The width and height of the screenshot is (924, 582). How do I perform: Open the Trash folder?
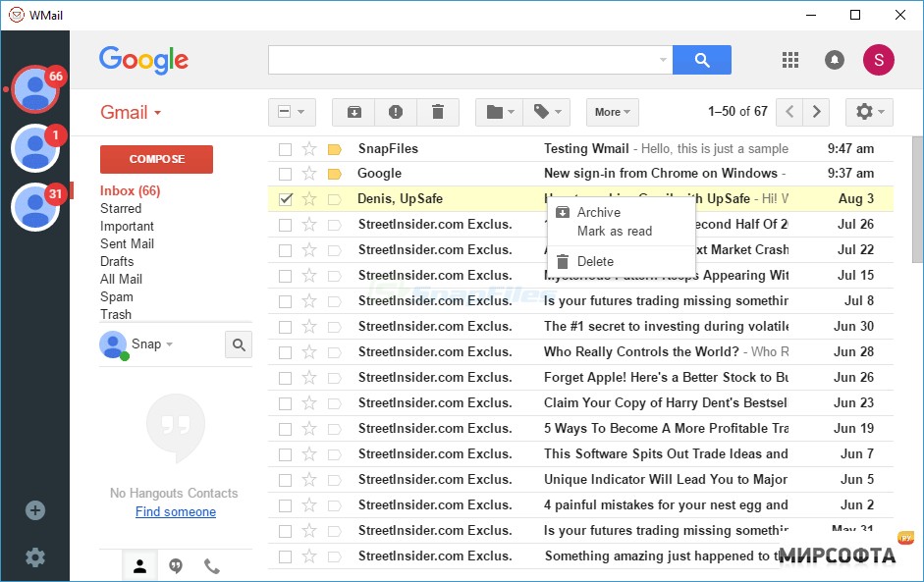point(116,315)
